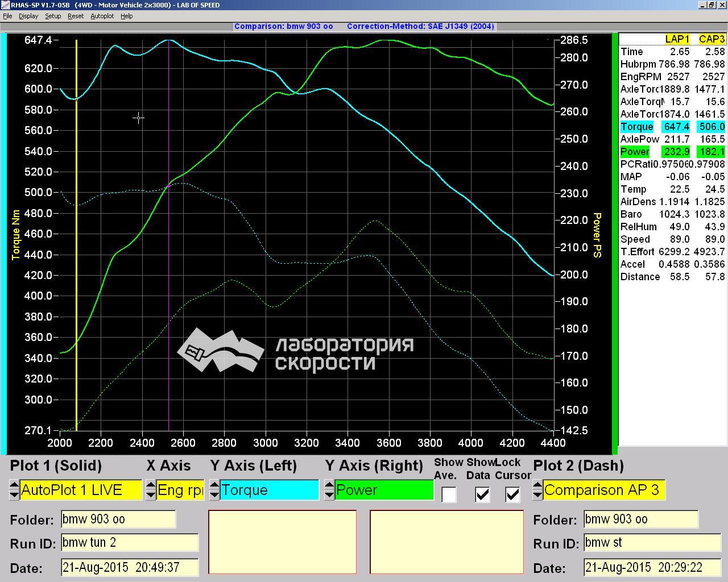
Task: Step X Axis selector up arrow
Action: point(151,485)
